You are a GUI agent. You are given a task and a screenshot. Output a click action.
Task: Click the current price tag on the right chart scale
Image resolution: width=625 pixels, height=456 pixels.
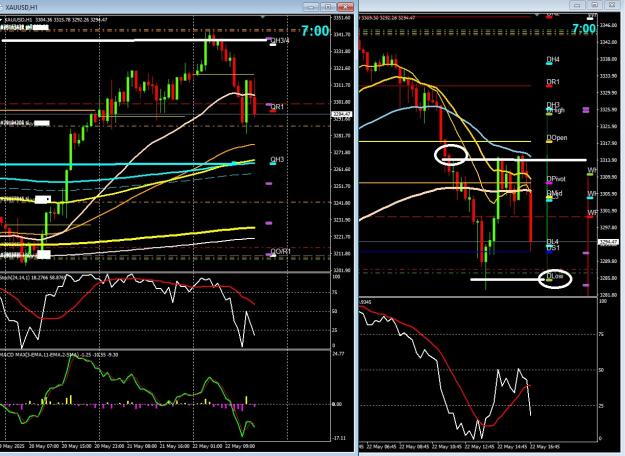point(609,242)
